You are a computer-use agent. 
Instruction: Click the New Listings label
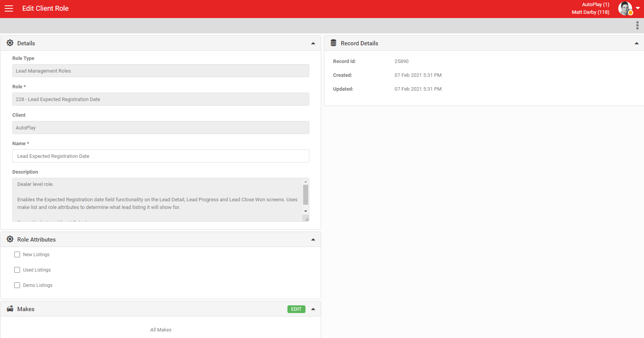pyautogui.click(x=36, y=255)
